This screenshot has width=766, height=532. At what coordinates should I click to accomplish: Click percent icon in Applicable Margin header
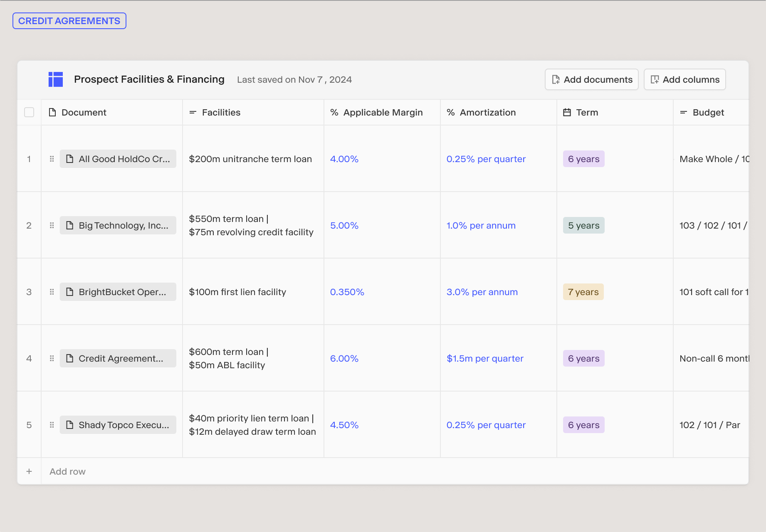click(334, 112)
